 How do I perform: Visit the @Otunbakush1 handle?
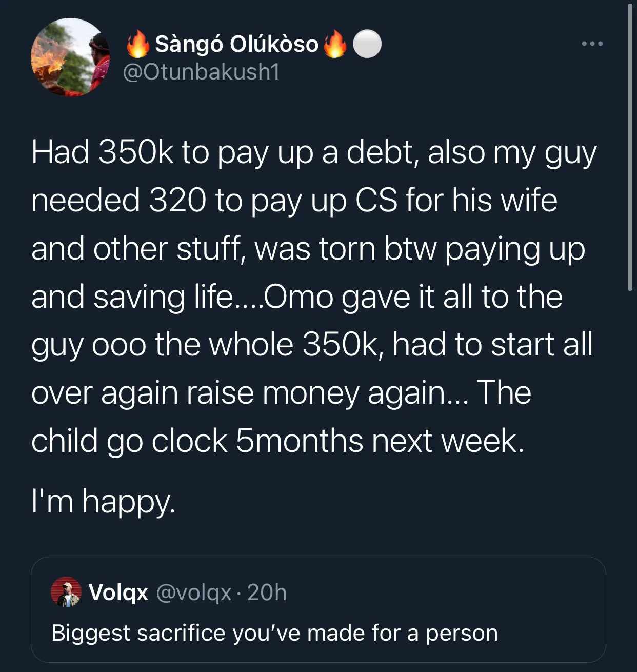coord(202,72)
